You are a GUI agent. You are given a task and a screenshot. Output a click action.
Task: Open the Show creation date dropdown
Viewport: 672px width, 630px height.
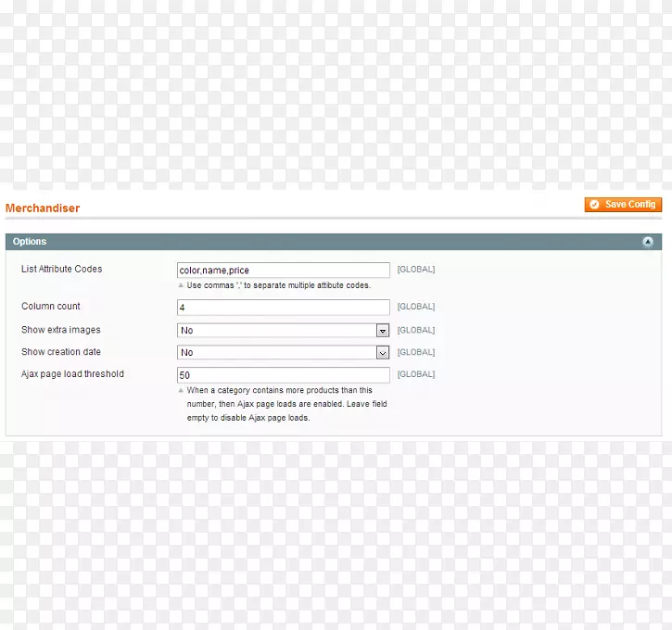click(284, 352)
